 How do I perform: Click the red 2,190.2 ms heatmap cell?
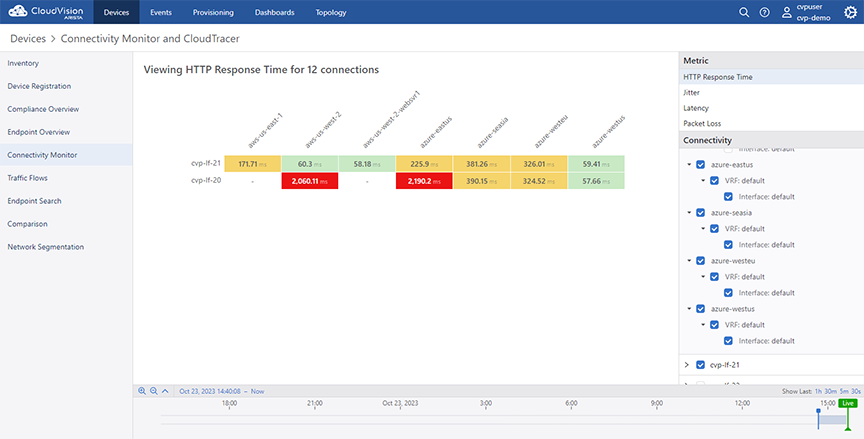pyautogui.click(x=424, y=181)
